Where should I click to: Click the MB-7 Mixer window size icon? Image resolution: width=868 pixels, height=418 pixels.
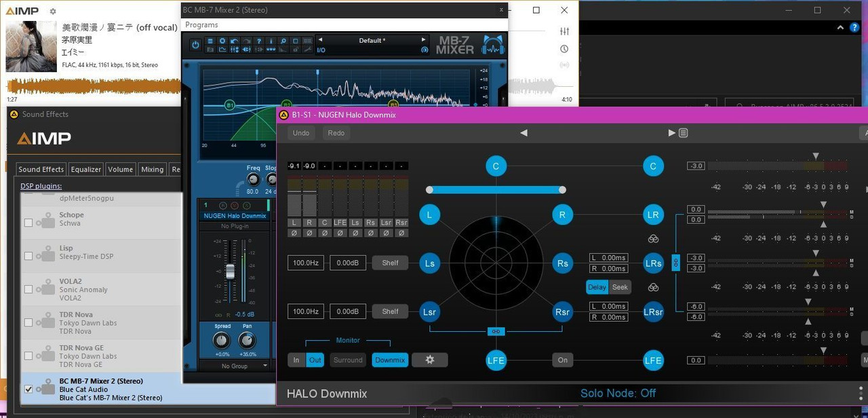point(296,41)
